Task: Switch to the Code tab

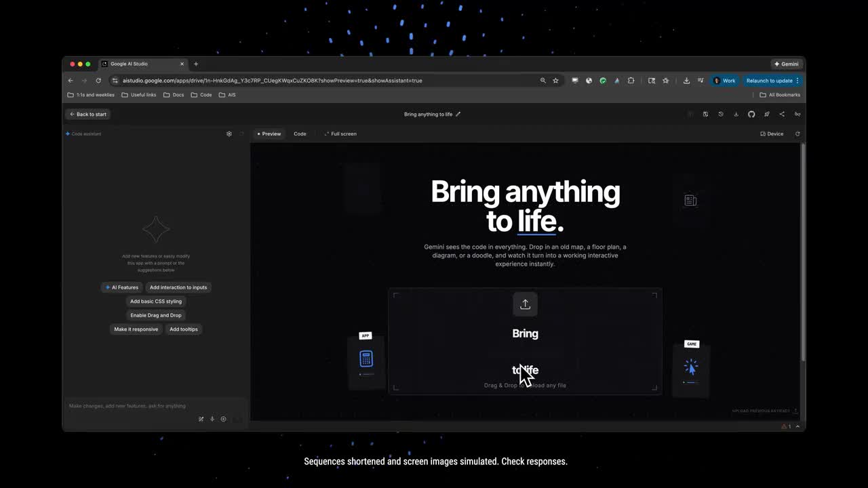Action: pos(300,134)
